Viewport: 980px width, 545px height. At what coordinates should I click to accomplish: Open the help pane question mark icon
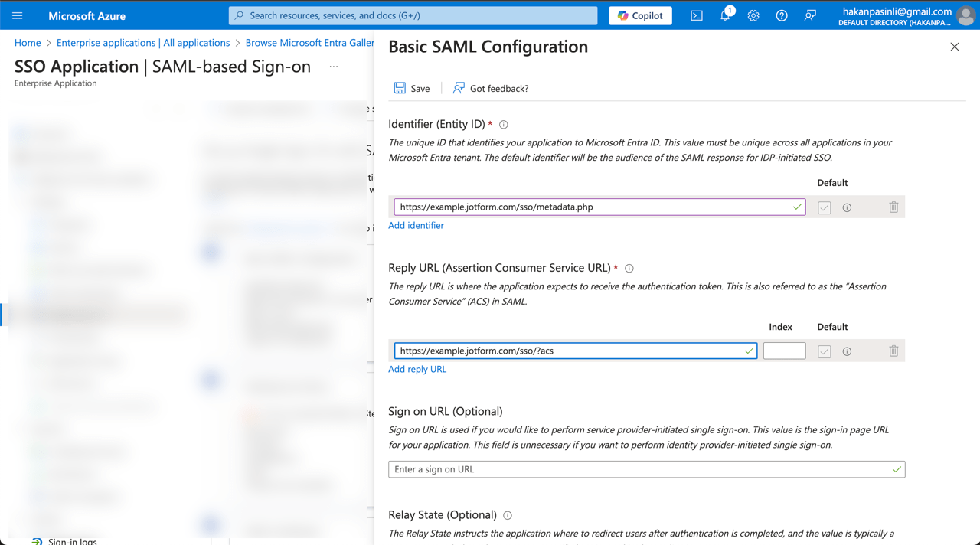coord(781,15)
